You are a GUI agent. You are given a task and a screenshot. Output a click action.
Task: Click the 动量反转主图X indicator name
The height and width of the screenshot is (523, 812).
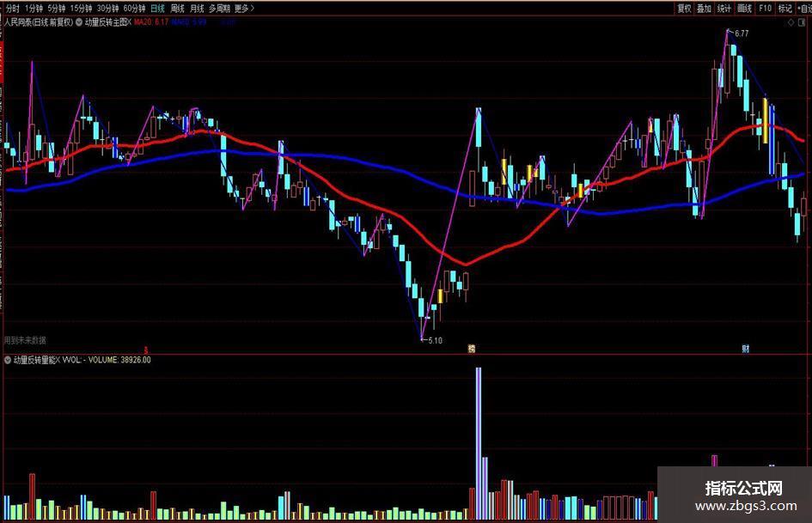pyautogui.click(x=107, y=22)
